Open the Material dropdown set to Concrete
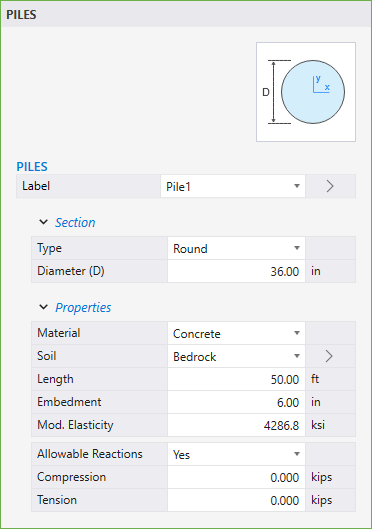Image resolution: width=372 pixels, height=529 pixels. pyautogui.click(x=236, y=333)
